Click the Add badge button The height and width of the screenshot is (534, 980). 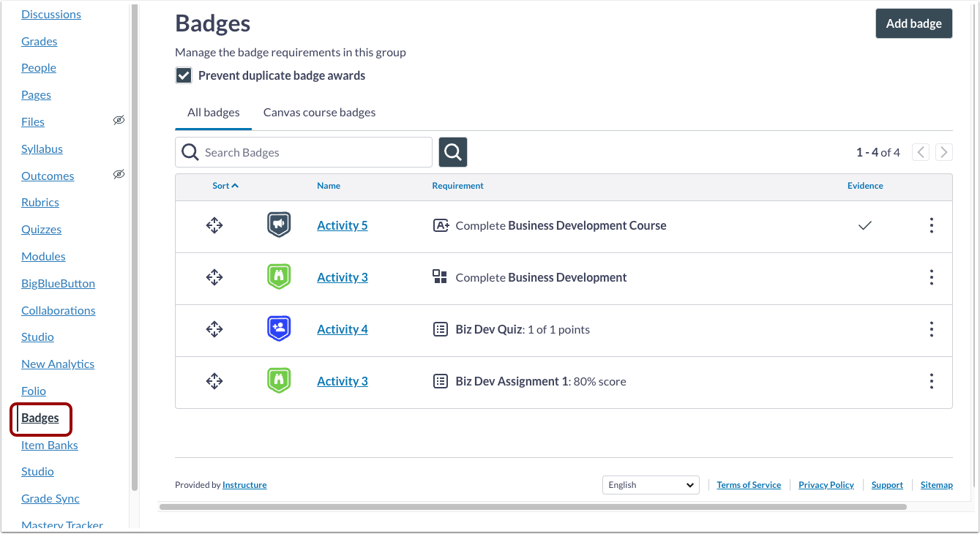pyautogui.click(x=914, y=23)
